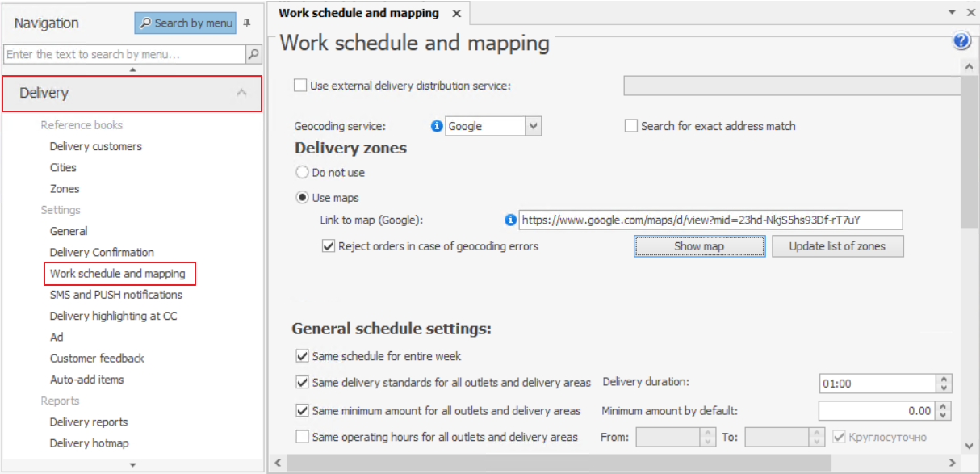Enable Use external delivery distribution service

coord(301,86)
